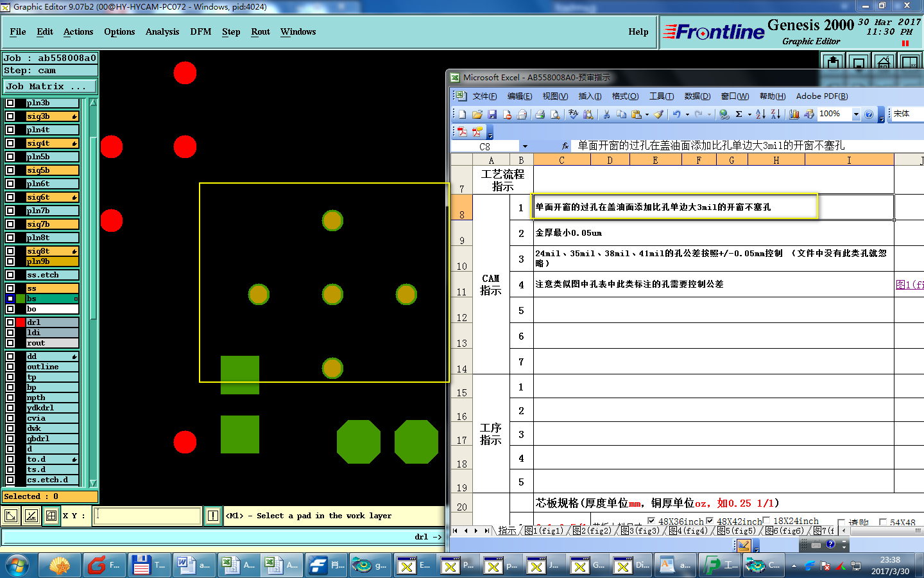This screenshot has height=578, width=924.
Task: Open the Genesis Analysis menu
Action: (162, 31)
